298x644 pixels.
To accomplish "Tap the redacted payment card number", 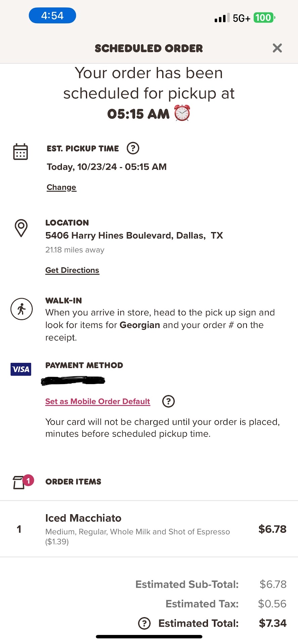I will pos(73,381).
